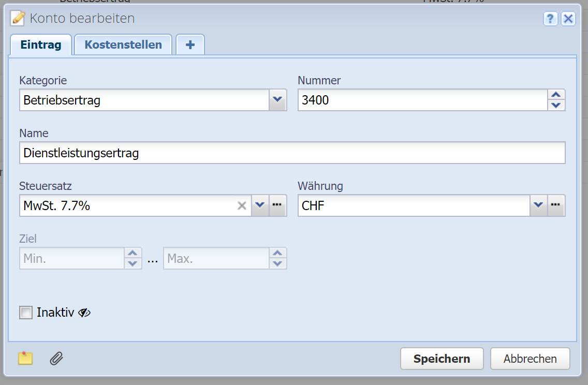The height and width of the screenshot is (385, 588).
Task: Toggle the Inaktiv checkbox
Action: pos(25,313)
